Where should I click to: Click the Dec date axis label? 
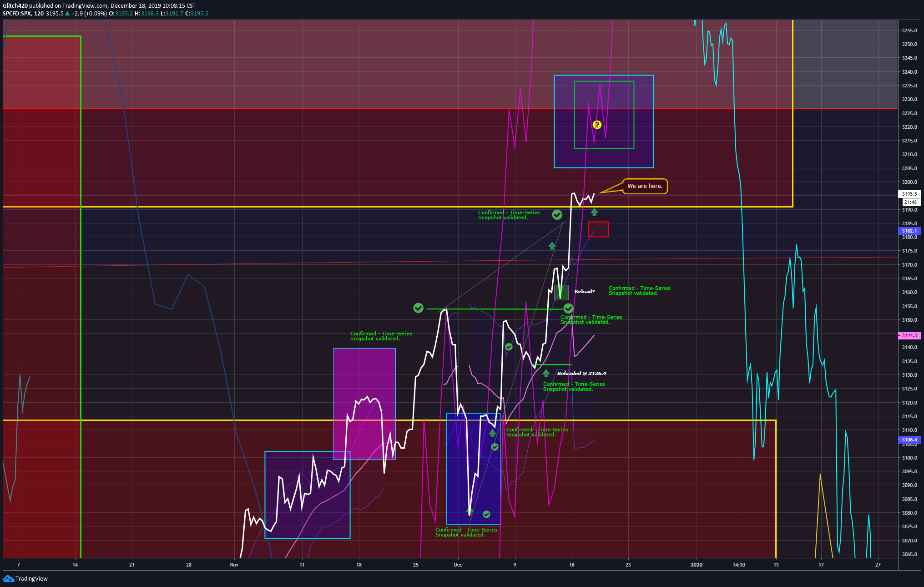458,565
